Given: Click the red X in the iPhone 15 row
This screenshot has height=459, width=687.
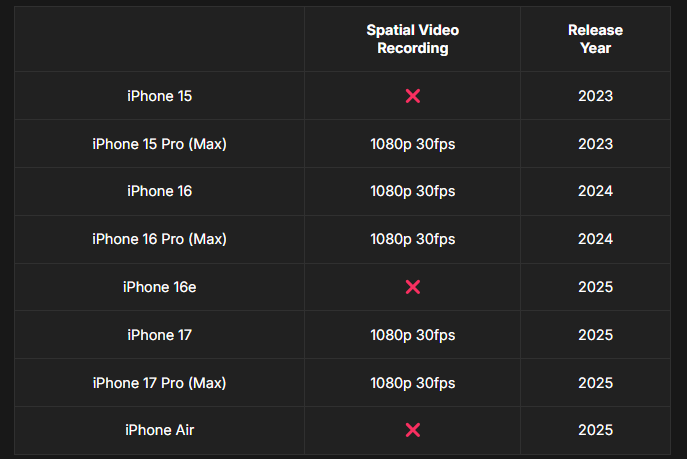Looking at the screenshot, I should pyautogui.click(x=412, y=96).
